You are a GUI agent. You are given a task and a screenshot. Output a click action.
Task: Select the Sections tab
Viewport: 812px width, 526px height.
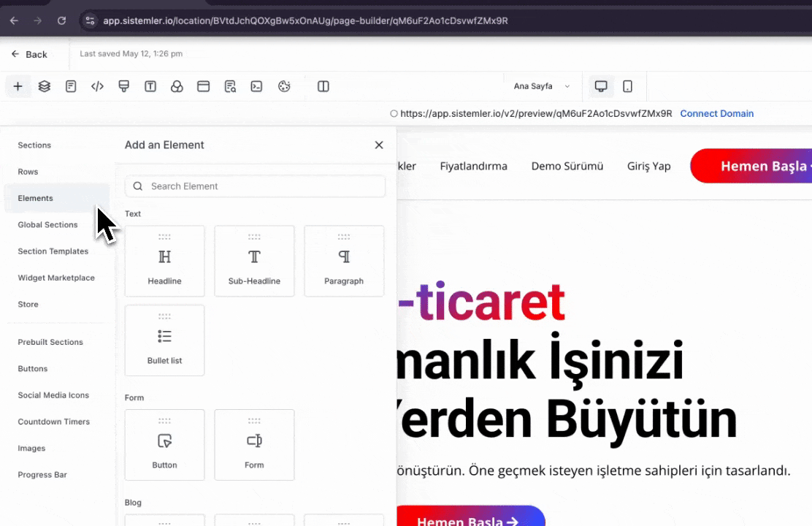[34, 145]
